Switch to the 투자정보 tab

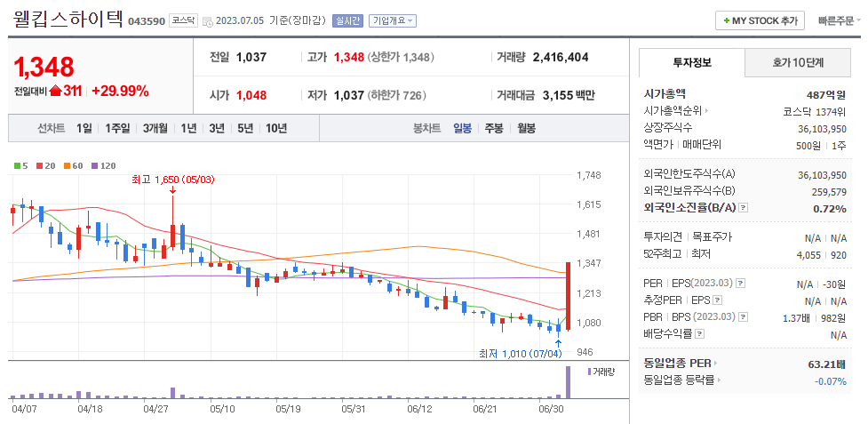pyautogui.click(x=692, y=62)
